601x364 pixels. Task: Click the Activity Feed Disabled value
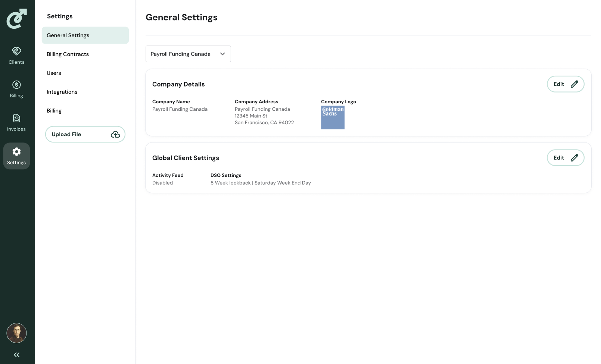[162, 183]
